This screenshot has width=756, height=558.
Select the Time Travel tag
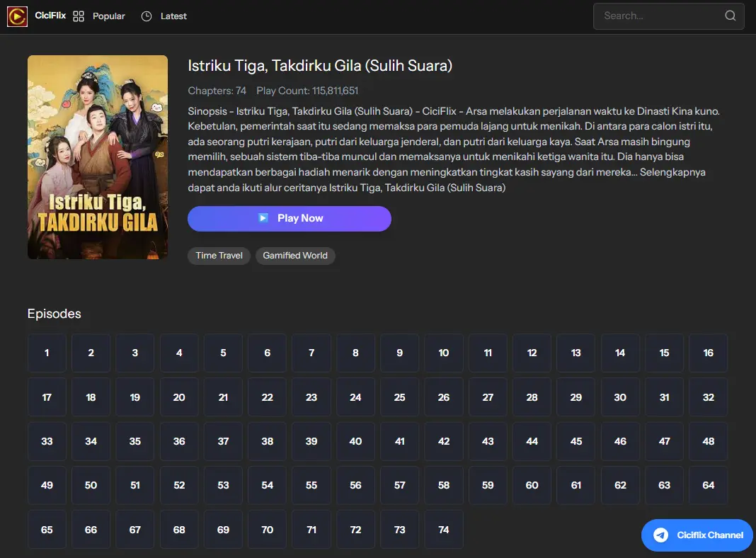tap(219, 256)
